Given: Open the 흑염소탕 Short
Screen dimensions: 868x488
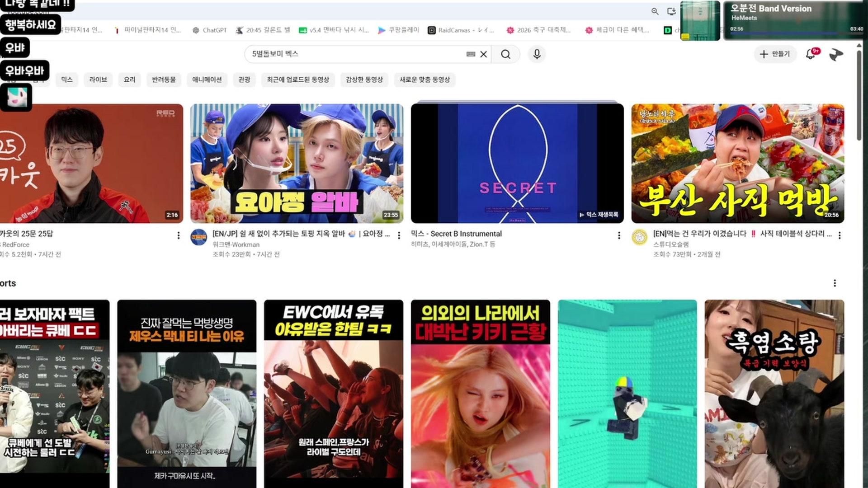Looking at the screenshot, I should (774, 394).
